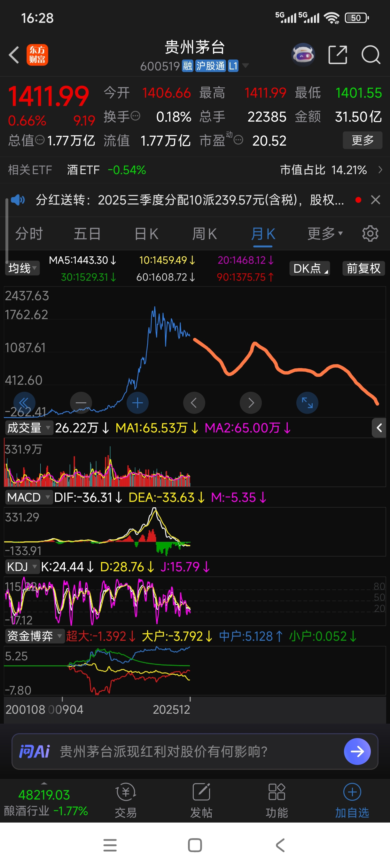Open 交易 trading tab

pyautogui.click(x=126, y=800)
